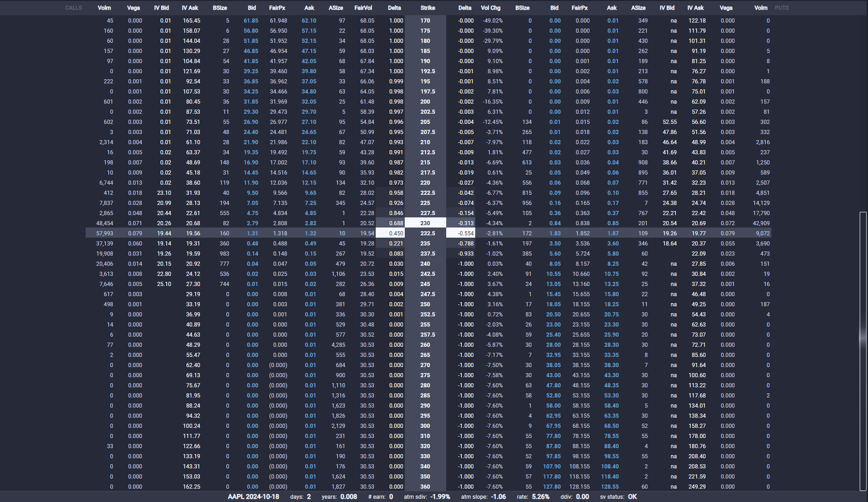This screenshot has height=502, width=868.
Task: Click the CALLS side label
Action: [73, 8]
